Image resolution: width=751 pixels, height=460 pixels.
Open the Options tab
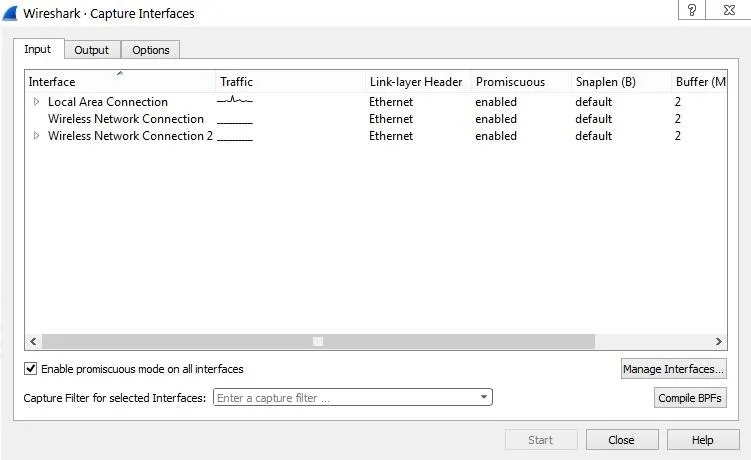151,50
